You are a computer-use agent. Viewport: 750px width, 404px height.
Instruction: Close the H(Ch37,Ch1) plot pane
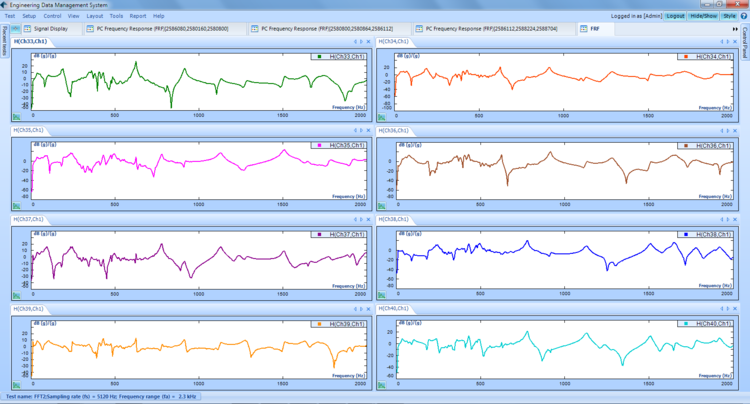click(x=367, y=219)
